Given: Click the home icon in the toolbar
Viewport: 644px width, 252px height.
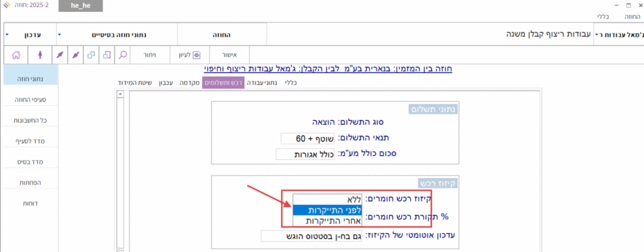Looking at the screenshot, I should click(16, 55).
